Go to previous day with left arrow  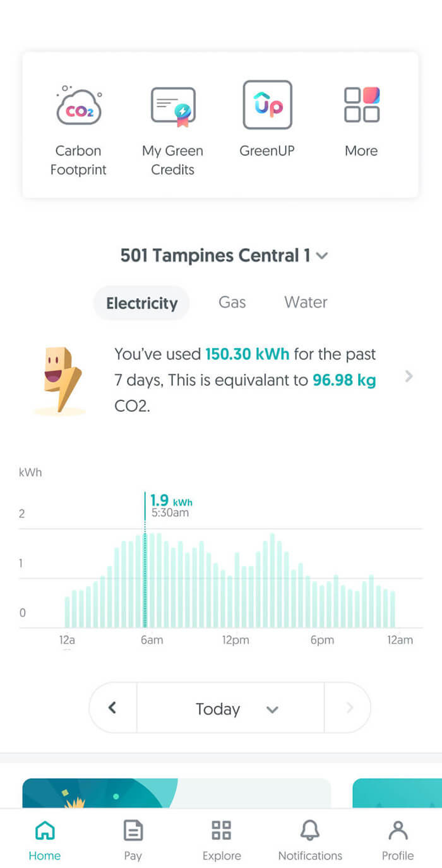113,708
